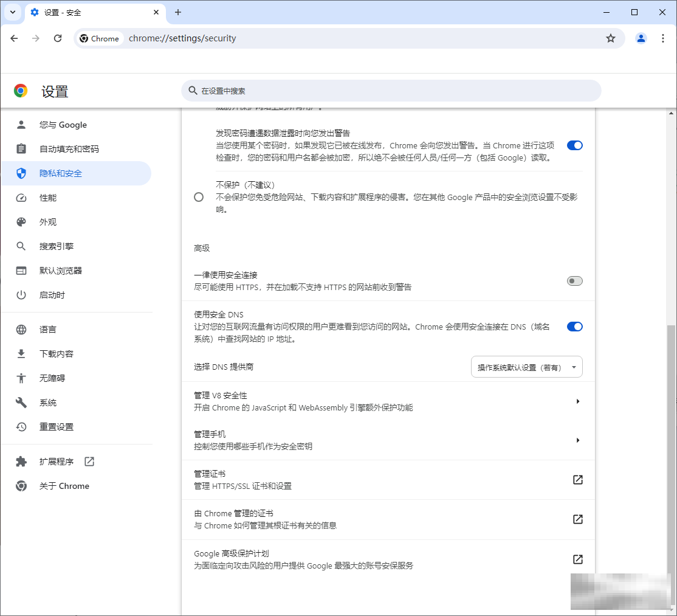Click the 启动时 power icon
Image resolution: width=677 pixels, height=616 pixels.
click(21, 295)
